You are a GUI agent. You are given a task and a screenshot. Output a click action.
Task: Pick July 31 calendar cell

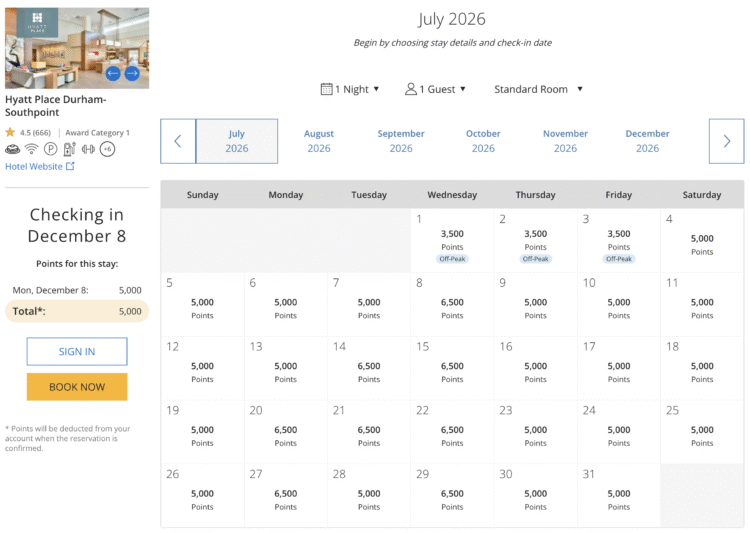pos(619,496)
